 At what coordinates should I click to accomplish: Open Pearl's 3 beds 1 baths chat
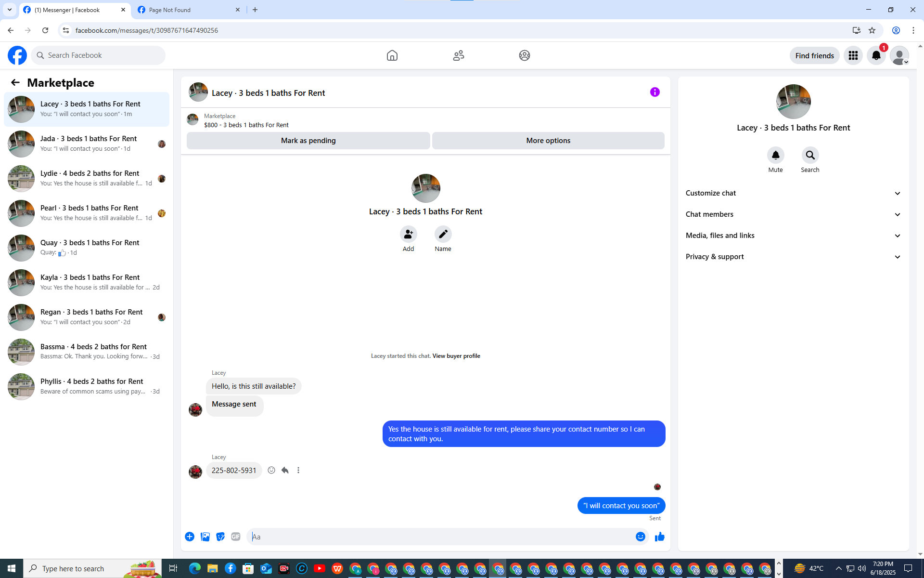coord(87,213)
